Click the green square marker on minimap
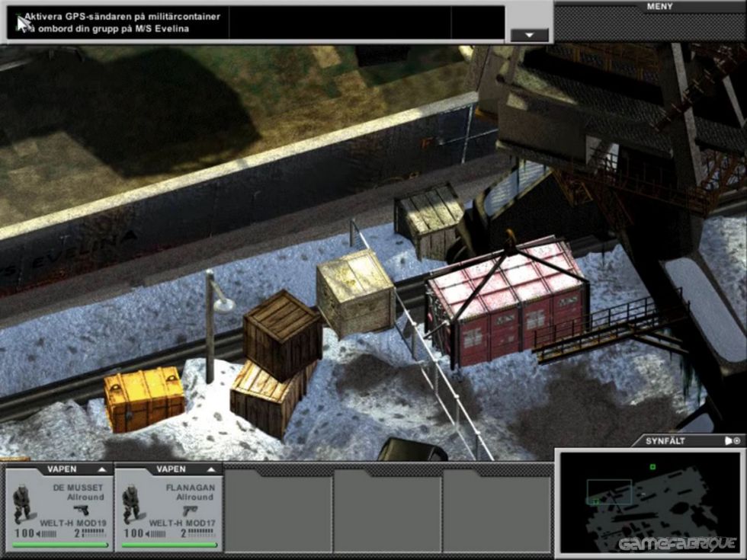The height and width of the screenshot is (560, 747). pos(652,467)
